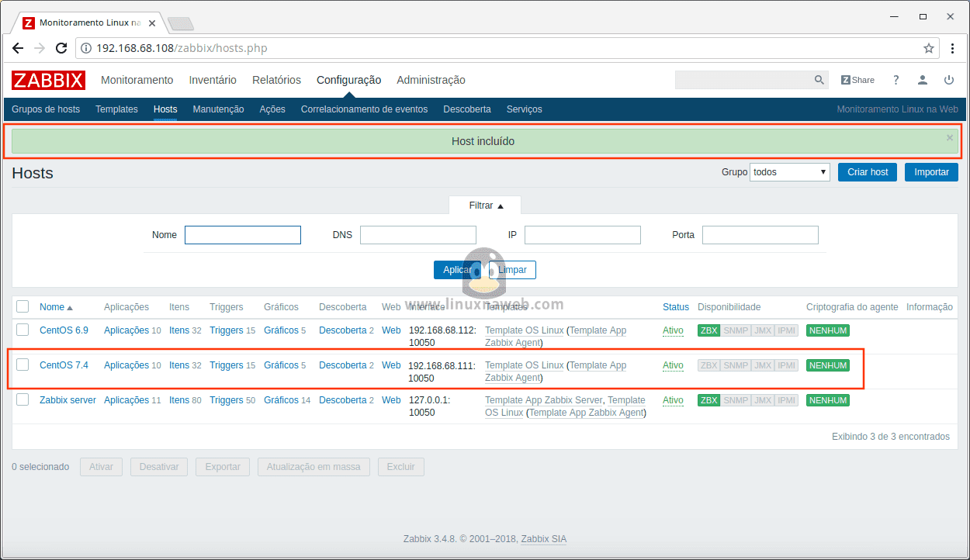Screen dimensions: 970x560
Task: Click the search magnifier icon
Action: coord(819,80)
